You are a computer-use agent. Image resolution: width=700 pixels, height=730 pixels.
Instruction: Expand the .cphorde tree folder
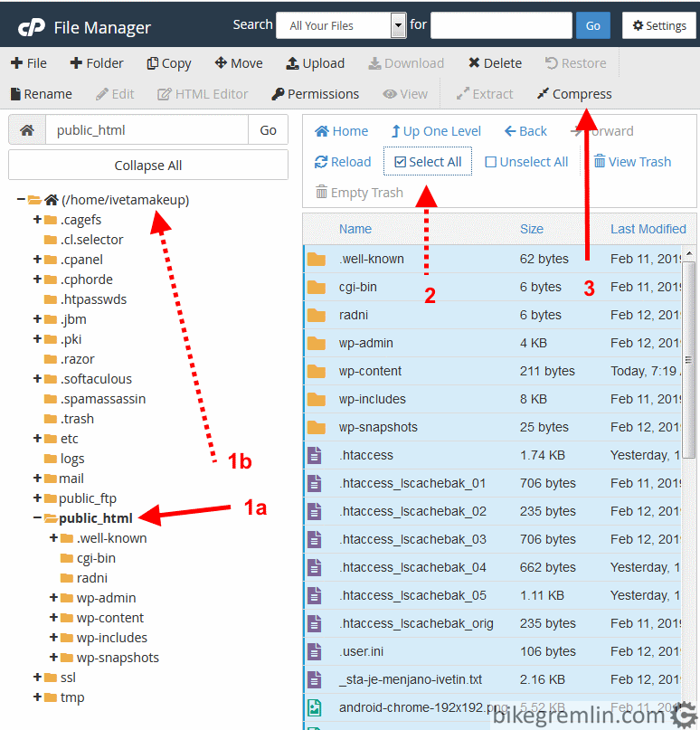point(38,280)
